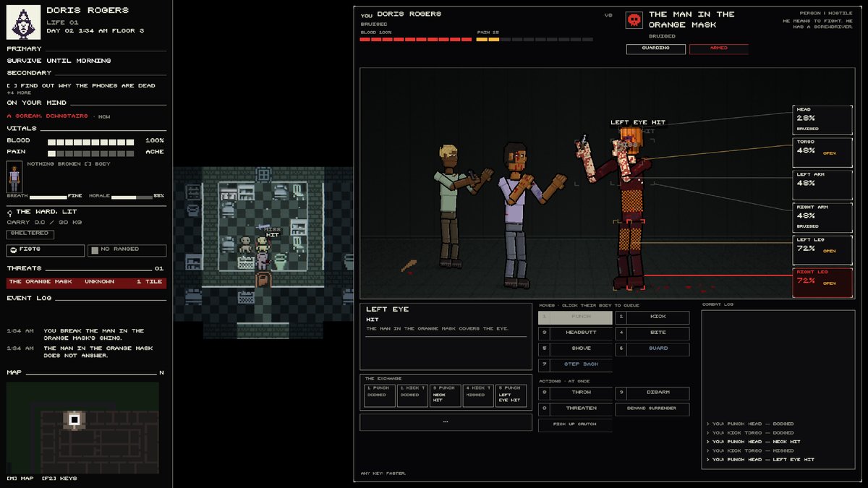868x488 pixels.
Task: Click the Pain vitals bar in sidebar
Action: click(90, 153)
